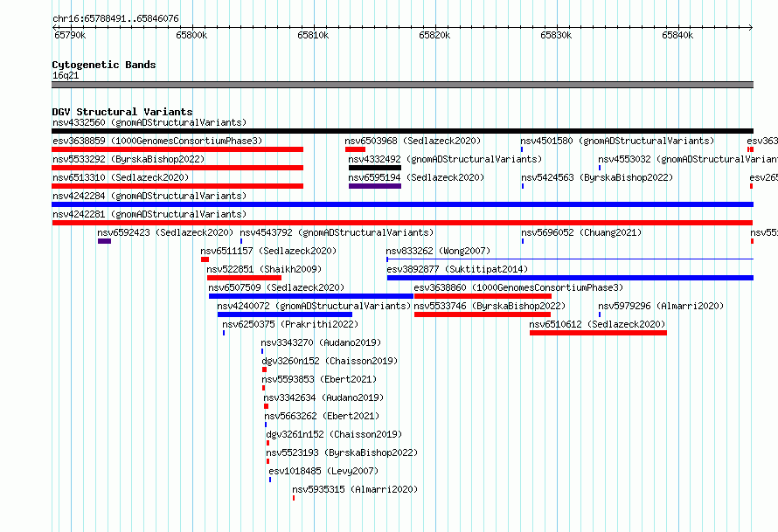Click nsv5696052 Chuang2021 label
Image resolution: width=778 pixels, height=532 pixels.
(x=581, y=232)
